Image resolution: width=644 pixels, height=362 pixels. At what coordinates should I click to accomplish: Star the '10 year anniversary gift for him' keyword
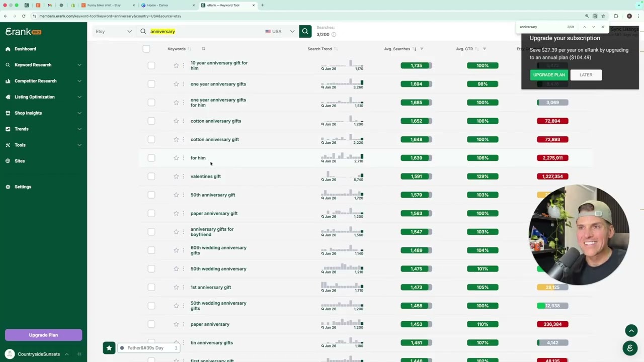[x=176, y=65]
